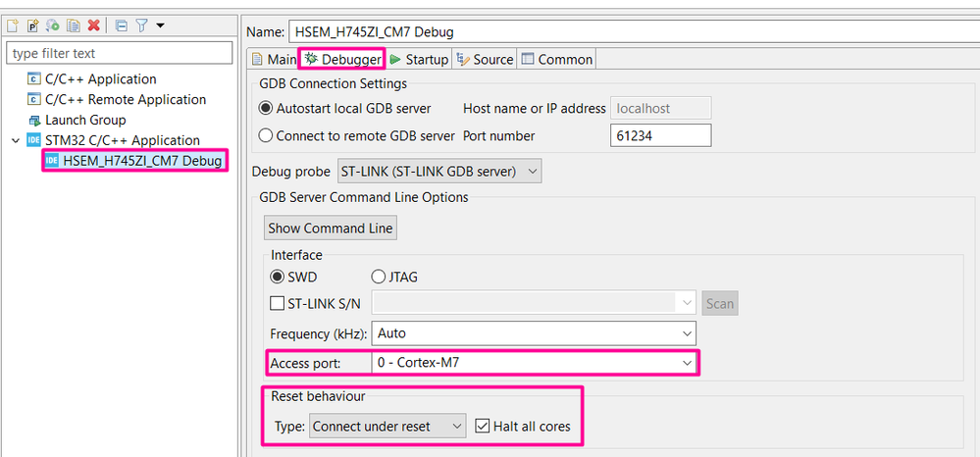This screenshot has height=457, width=980.
Task: Click the Export launch configuration icon
Action: pyautogui.click(x=53, y=25)
